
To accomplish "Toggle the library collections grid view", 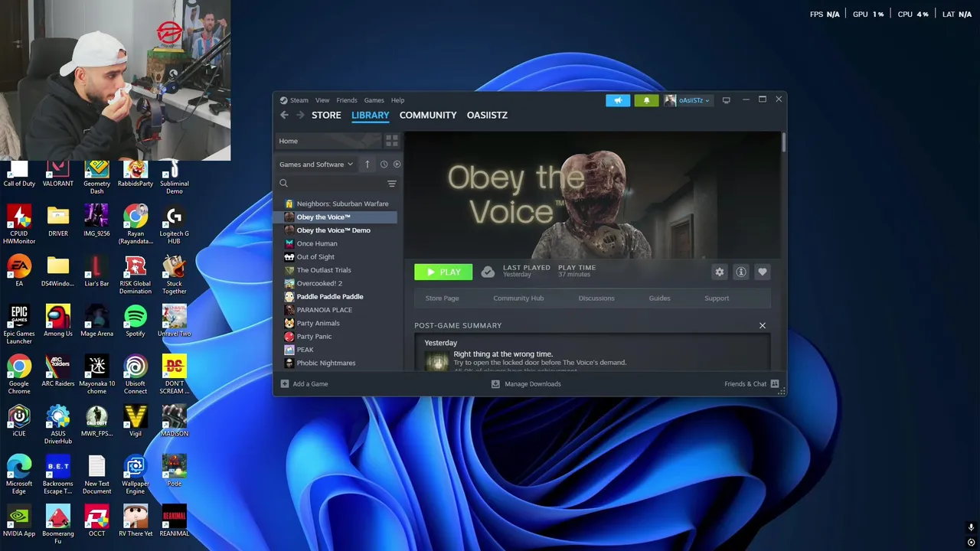I will pyautogui.click(x=391, y=141).
